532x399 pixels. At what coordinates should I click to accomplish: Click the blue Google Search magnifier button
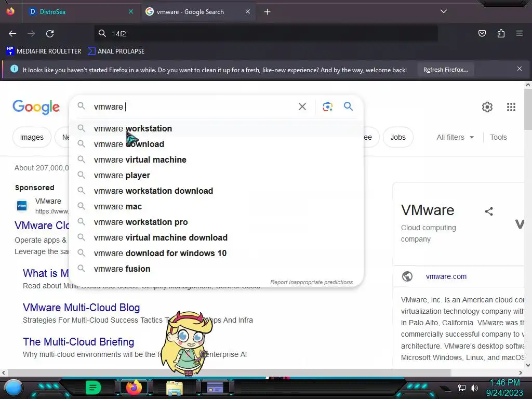[x=348, y=107]
